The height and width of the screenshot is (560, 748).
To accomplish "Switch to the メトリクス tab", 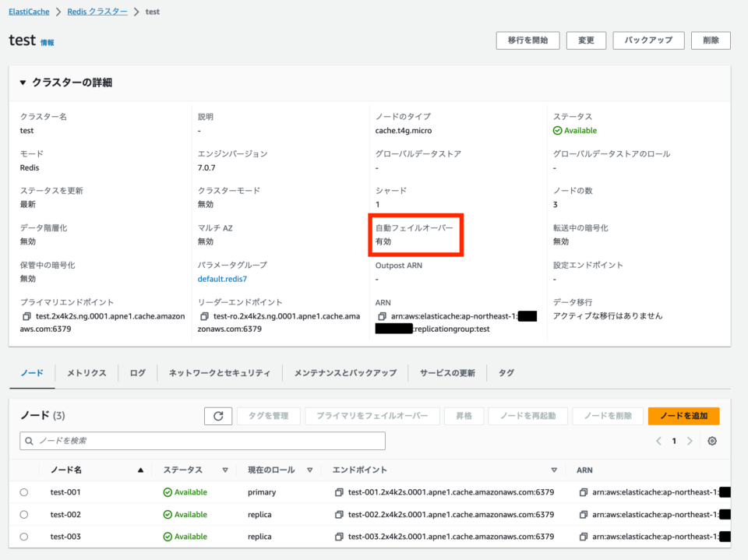I will click(x=86, y=372).
